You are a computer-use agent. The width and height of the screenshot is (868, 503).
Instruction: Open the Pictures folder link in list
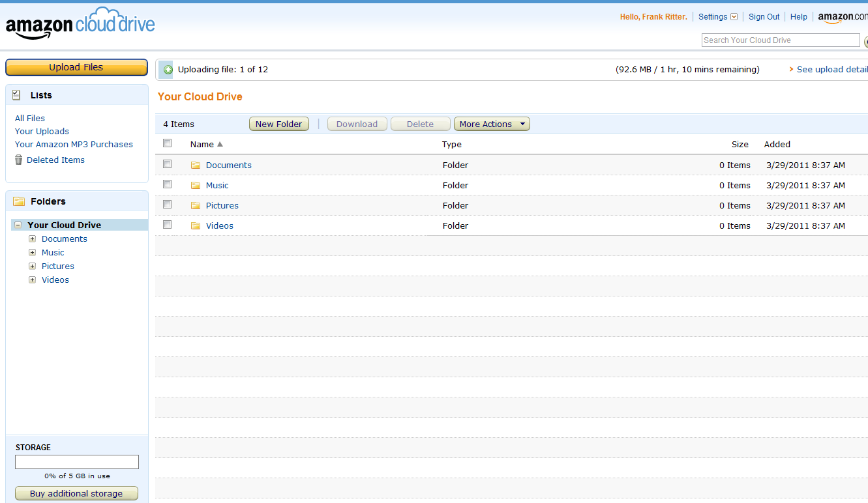222,205
